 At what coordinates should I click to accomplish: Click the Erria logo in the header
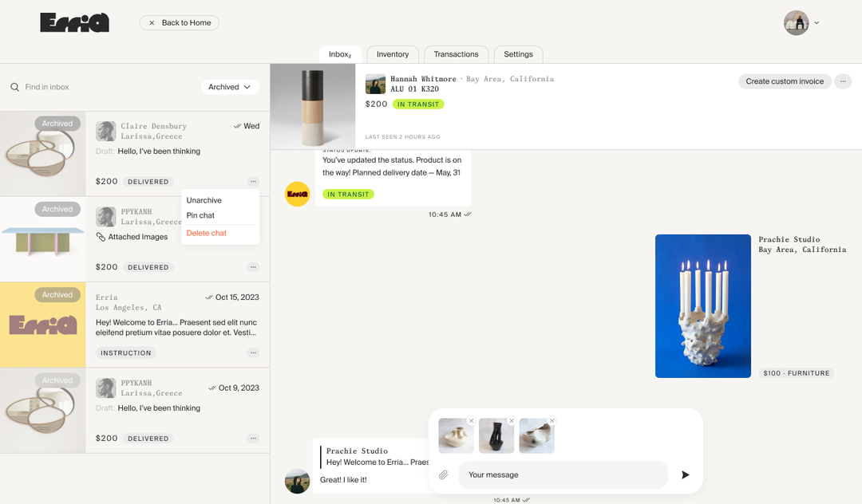pos(75,22)
